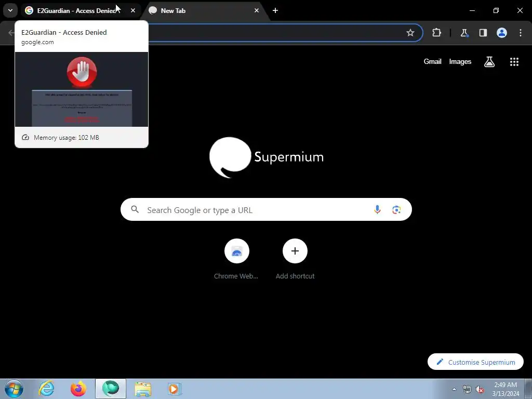Viewport: 532px width, 399px height.
Task: Close the New Tab tab
Action: pyautogui.click(x=257, y=10)
